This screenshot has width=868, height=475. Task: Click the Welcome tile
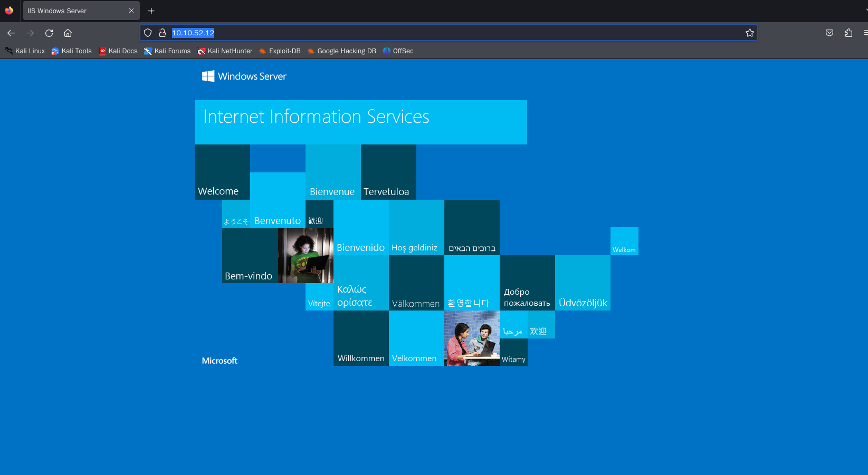point(222,172)
